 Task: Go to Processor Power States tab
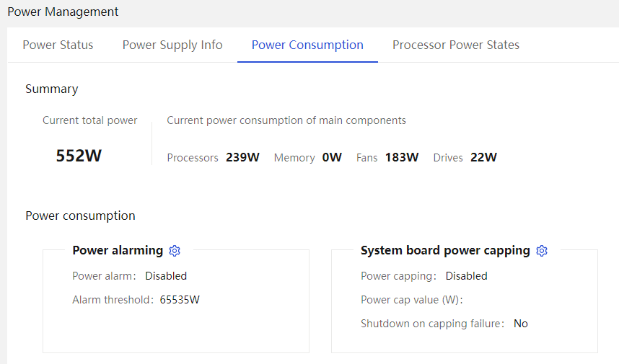pyautogui.click(x=455, y=45)
